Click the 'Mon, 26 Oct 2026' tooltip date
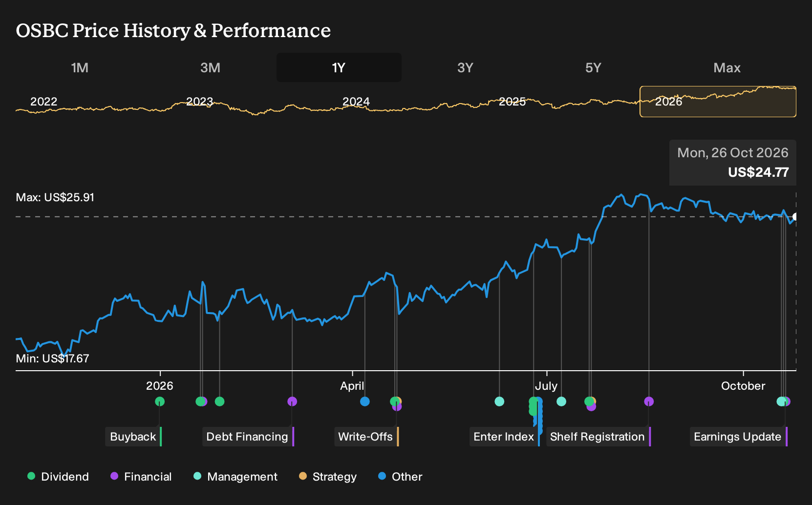812x505 pixels. 733,153
